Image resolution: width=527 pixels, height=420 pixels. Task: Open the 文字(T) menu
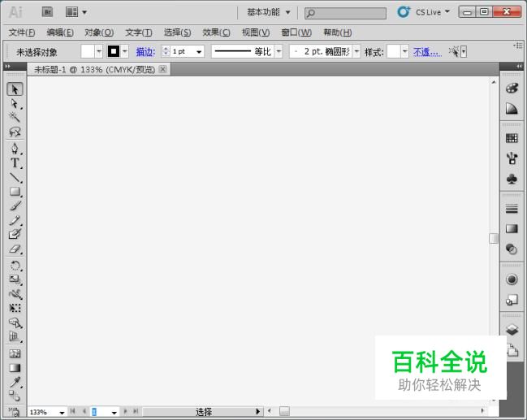139,32
